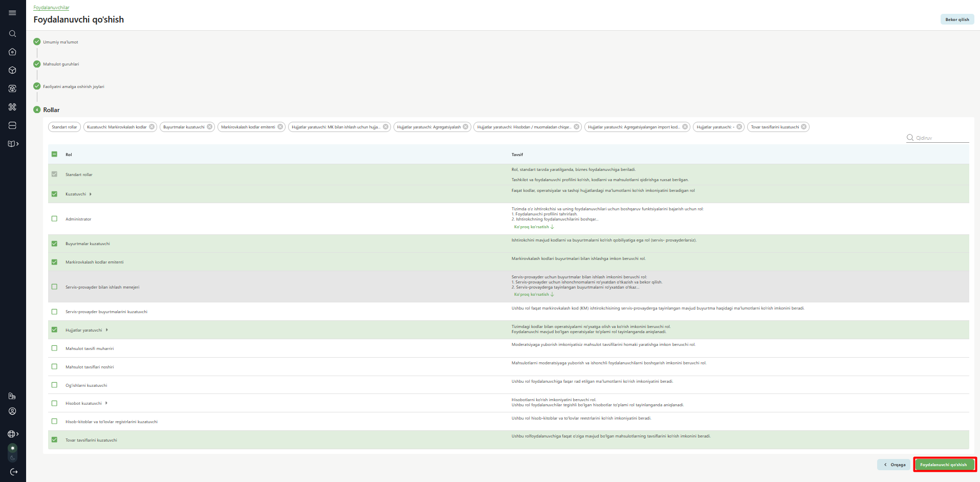This screenshot has height=482, width=980.
Task: Remove Hujjatlar yaratuvchi: MK bilan ishlash chip
Action: [x=386, y=127]
